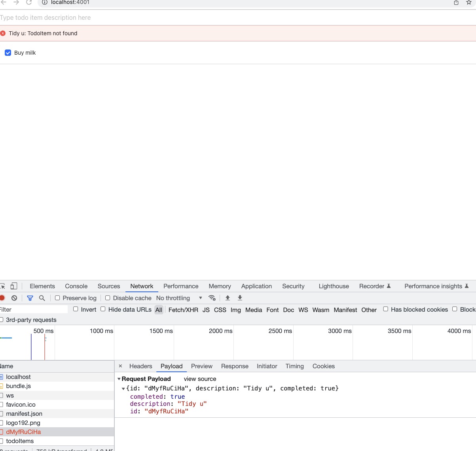
Task: Open the No throttling dropdown
Action: point(179,298)
